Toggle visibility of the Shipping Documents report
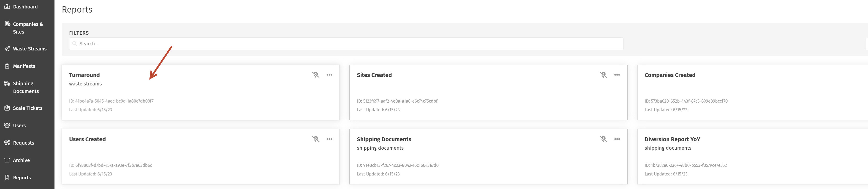 (x=603, y=139)
